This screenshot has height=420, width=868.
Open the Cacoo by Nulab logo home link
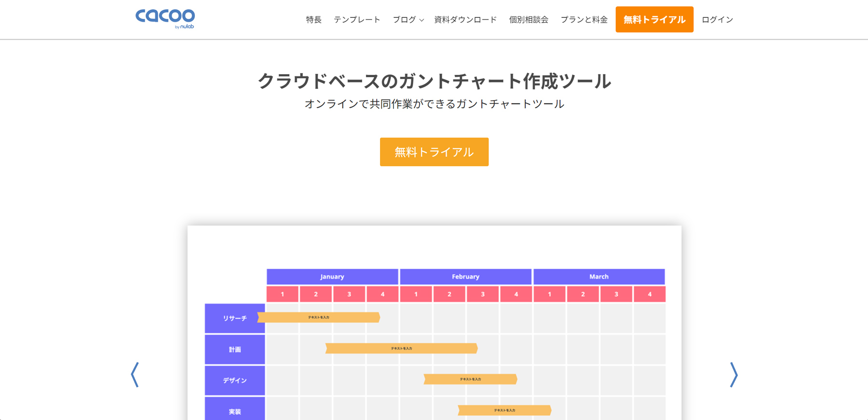tap(165, 19)
